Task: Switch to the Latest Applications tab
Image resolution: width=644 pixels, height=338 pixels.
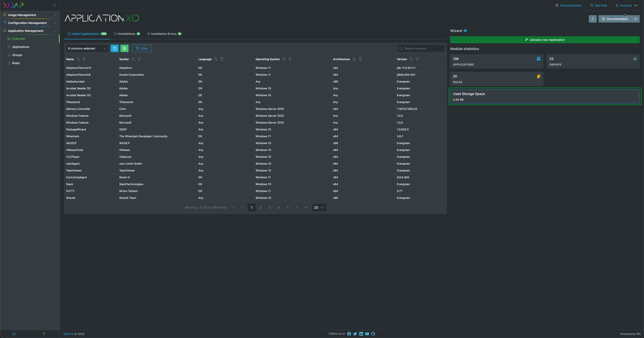Action: (87, 34)
